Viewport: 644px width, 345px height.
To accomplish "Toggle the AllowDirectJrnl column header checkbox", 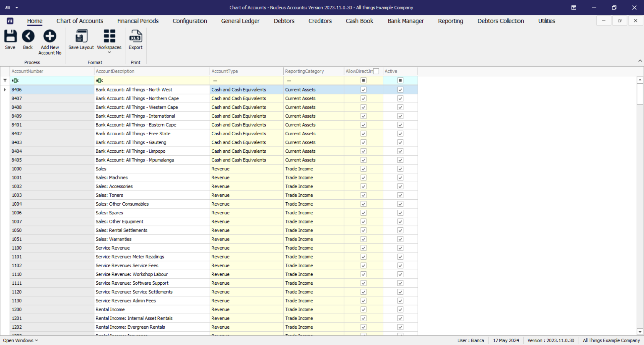I will 376,71.
